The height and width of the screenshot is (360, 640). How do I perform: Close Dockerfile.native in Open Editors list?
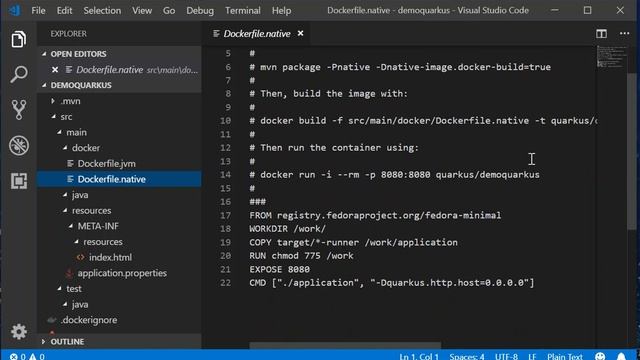[x=55, y=70]
